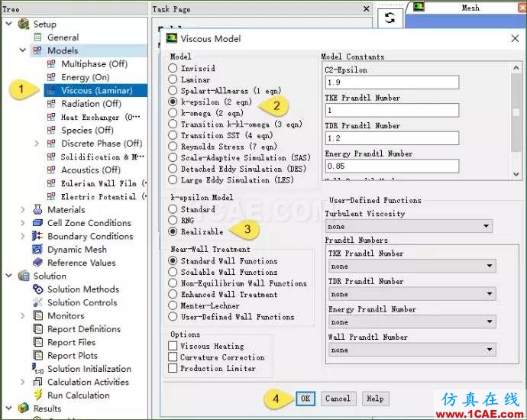
Task: Open the Wall Prandtl Number UDF dropdown
Action: [412, 350]
